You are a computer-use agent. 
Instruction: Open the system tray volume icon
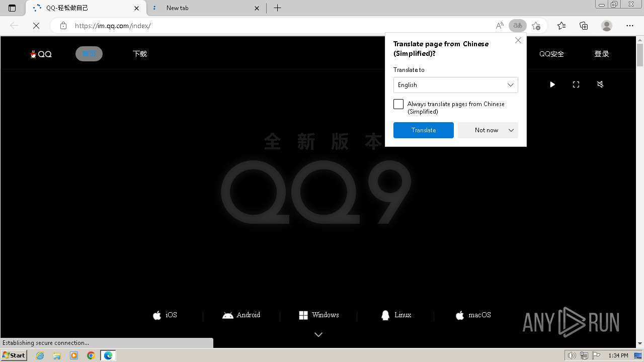click(x=573, y=356)
